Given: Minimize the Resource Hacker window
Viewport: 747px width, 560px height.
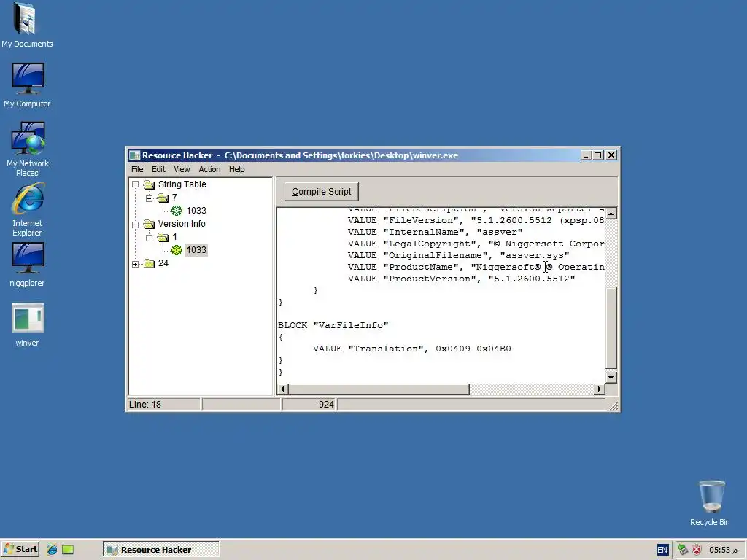Looking at the screenshot, I should click(x=586, y=155).
